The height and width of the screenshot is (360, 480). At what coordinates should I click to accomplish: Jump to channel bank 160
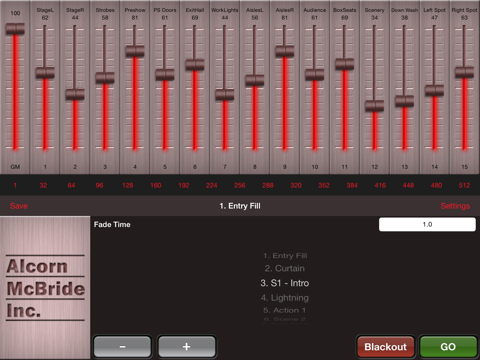pyautogui.click(x=156, y=185)
